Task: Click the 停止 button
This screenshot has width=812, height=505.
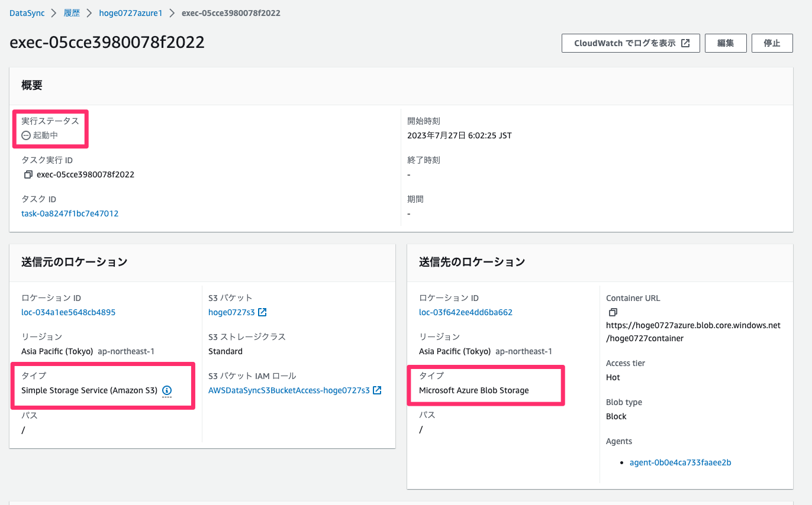Action: tap(772, 43)
